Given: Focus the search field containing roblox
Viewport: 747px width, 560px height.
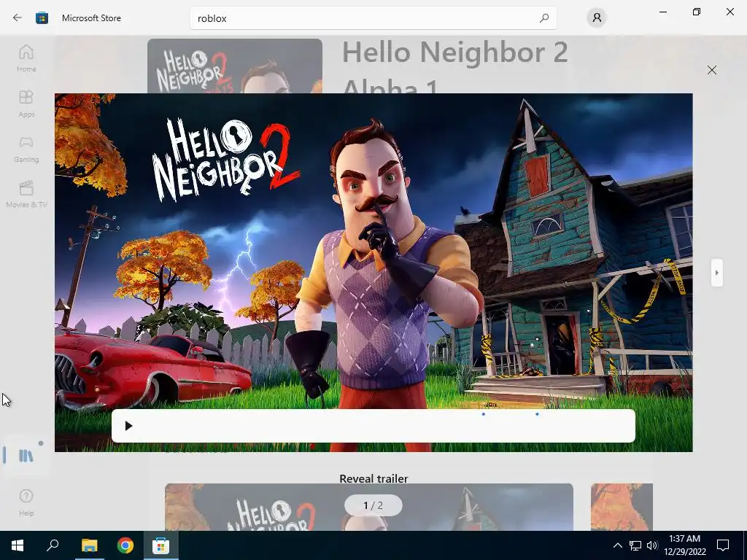Looking at the screenshot, I should click(x=373, y=18).
